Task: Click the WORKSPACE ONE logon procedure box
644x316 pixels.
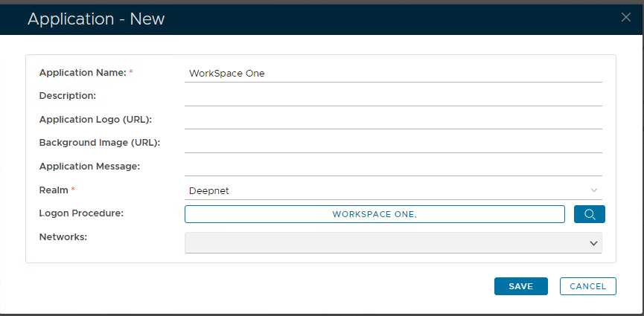Action: 374,214
